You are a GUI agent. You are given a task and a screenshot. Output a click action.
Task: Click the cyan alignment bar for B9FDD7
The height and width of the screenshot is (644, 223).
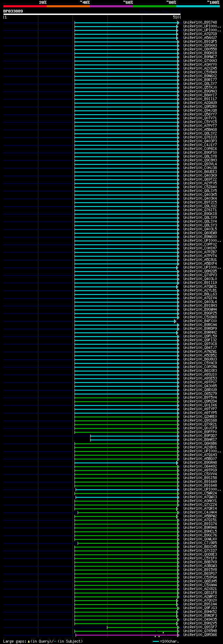point(134,436)
